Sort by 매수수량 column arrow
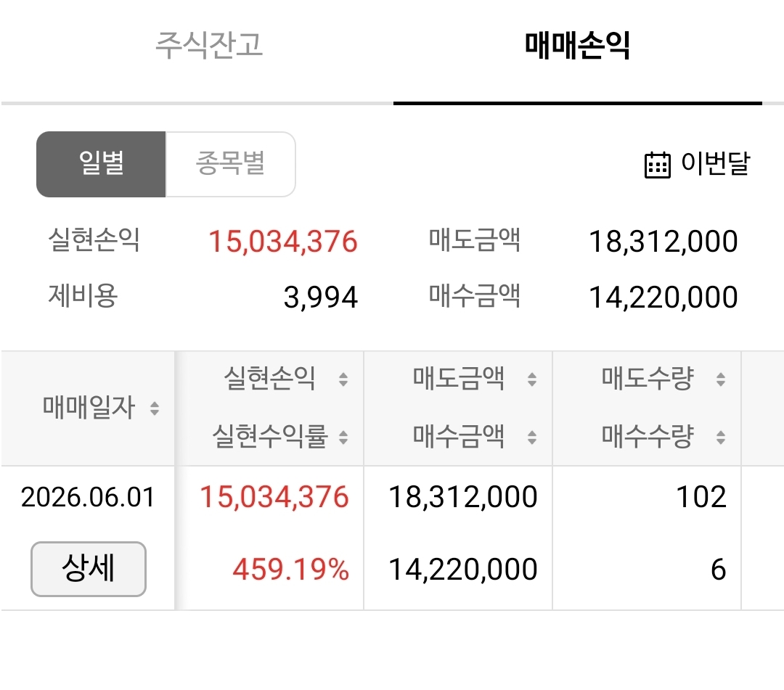 pyautogui.click(x=721, y=438)
